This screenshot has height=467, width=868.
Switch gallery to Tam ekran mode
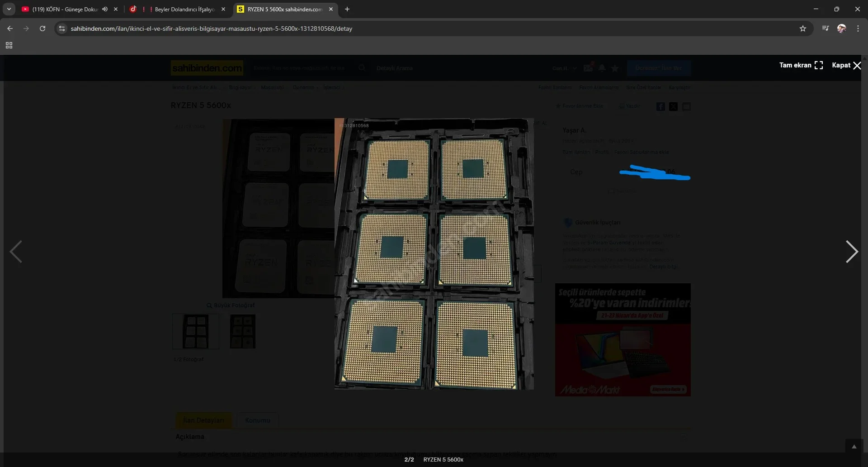(801, 65)
